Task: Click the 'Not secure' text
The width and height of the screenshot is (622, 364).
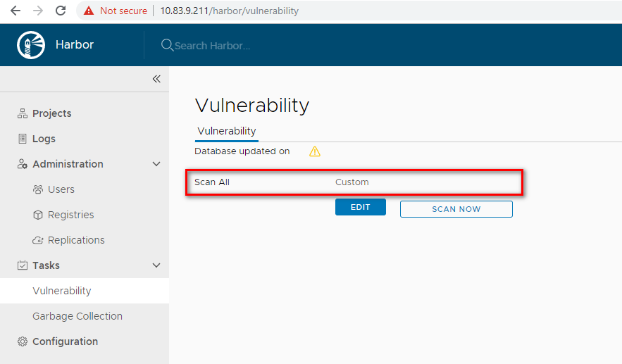Action: (x=123, y=11)
